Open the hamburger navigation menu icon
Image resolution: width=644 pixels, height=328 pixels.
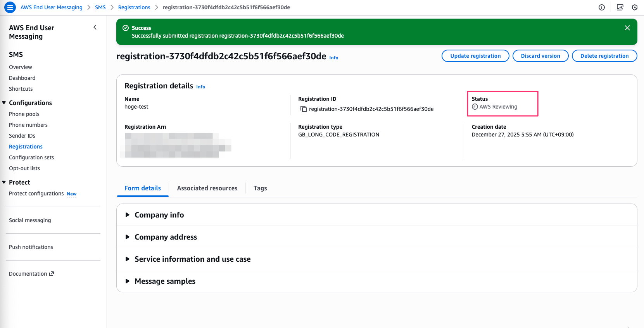(x=10, y=7)
